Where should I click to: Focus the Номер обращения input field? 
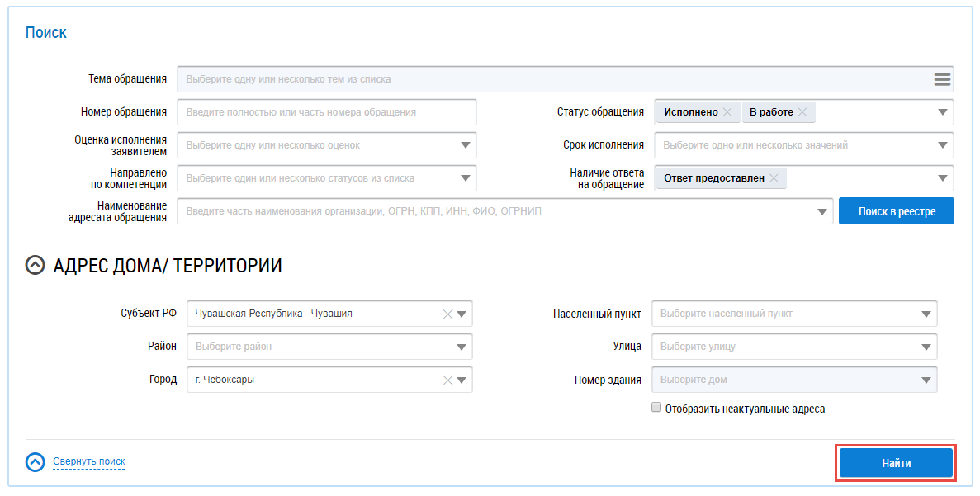pyautogui.click(x=327, y=112)
